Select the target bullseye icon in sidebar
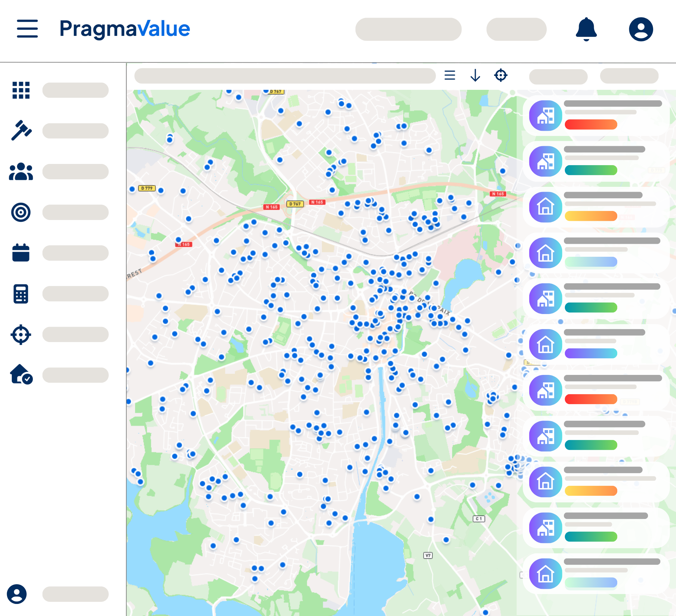Image resolution: width=676 pixels, height=616 pixels. (x=21, y=212)
